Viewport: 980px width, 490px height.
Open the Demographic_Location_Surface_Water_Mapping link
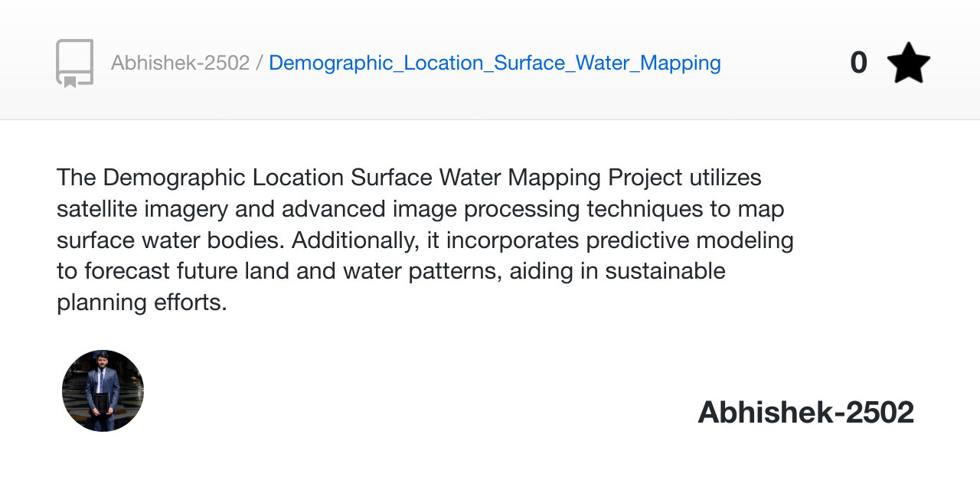[495, 62]
